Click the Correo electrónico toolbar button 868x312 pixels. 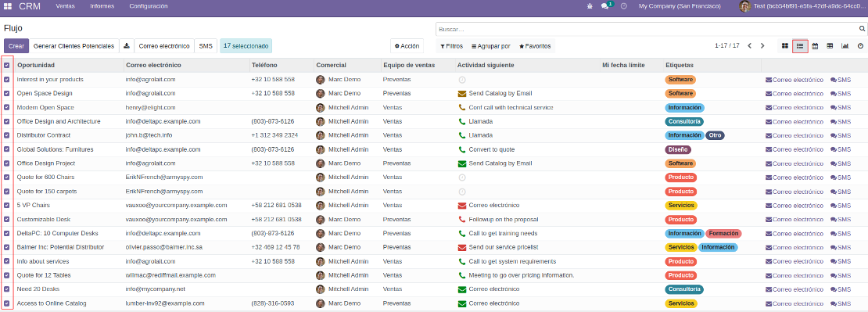point(164,46)
